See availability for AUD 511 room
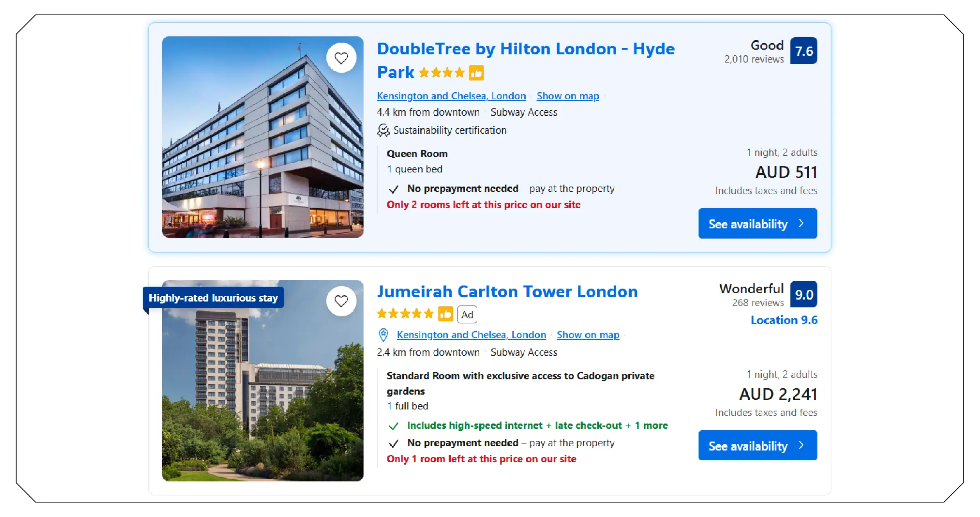This screenshot has width=980, height=517. pos(757,224)
